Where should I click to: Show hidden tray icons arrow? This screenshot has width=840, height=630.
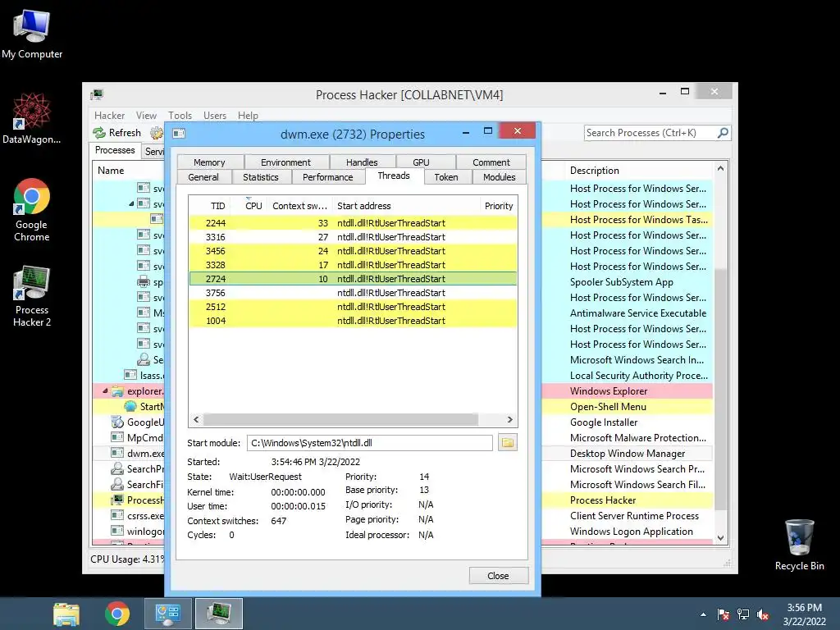click(703, 614)
